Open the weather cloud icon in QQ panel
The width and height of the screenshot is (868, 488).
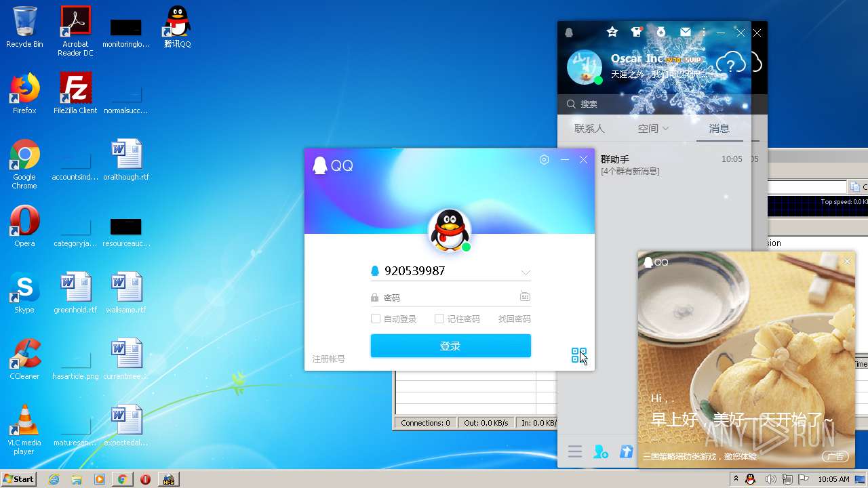(731, 64)
